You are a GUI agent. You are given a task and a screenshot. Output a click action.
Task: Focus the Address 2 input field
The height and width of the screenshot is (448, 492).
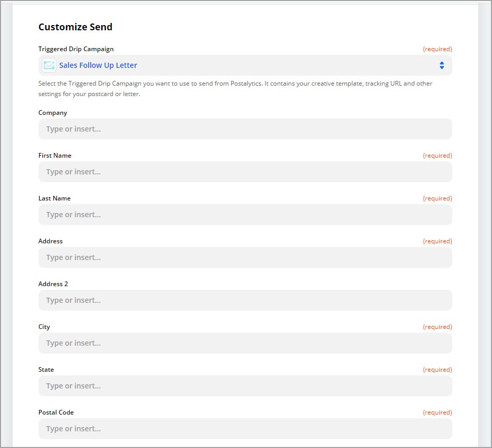pyautogui.click(x=245, y=300)
